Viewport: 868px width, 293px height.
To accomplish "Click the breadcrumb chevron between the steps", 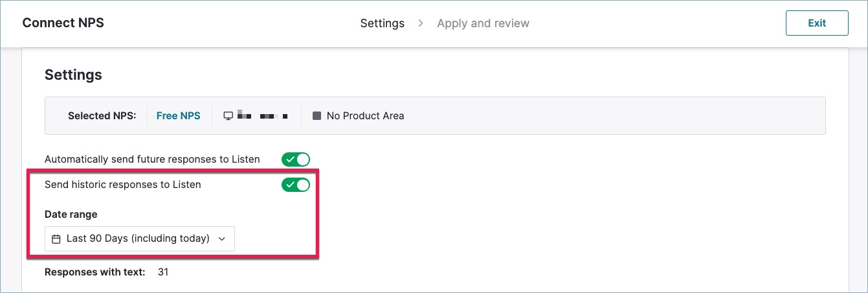I will point(421,23).
